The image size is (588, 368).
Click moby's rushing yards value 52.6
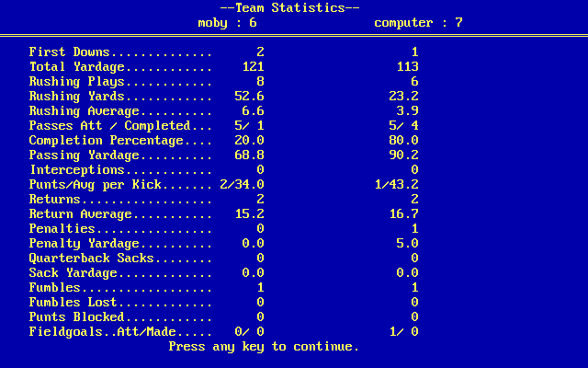point(249,96)
